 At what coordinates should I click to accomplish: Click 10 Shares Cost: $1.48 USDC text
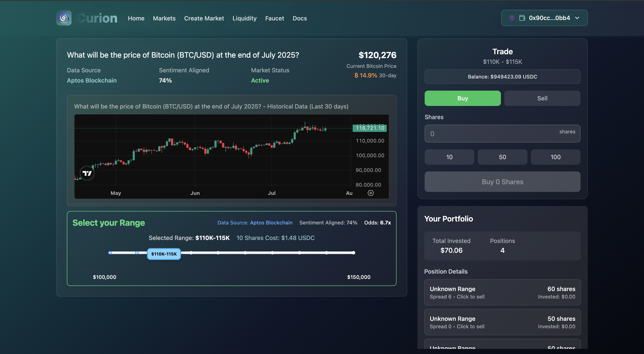coord(275,238)
